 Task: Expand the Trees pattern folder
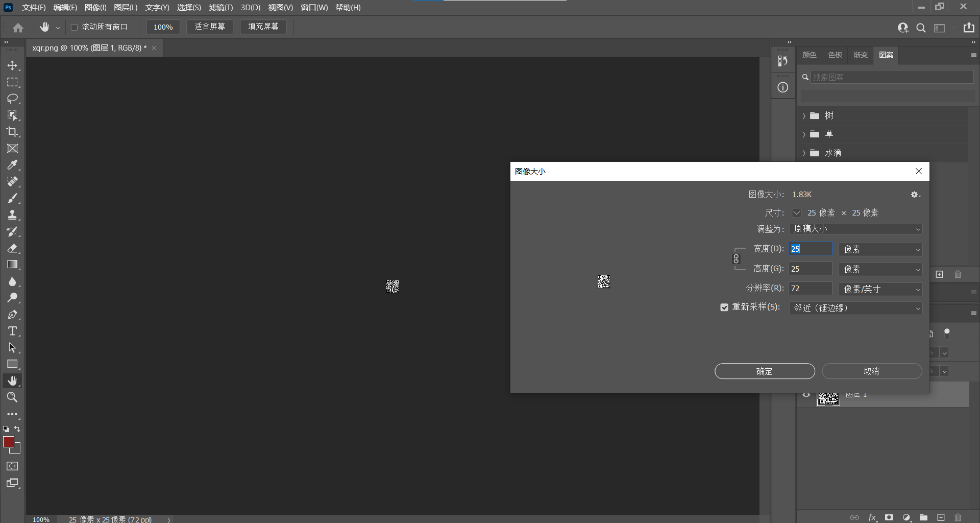coord(804,116)
